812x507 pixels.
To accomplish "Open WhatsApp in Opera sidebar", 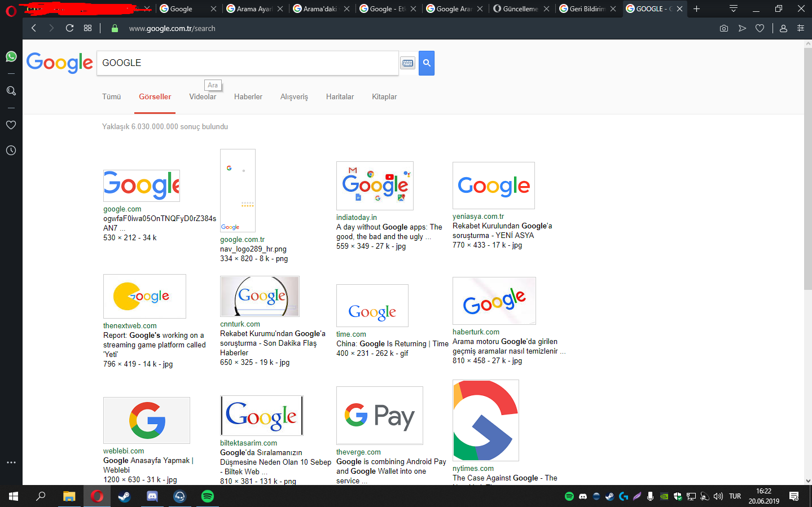I will tap(11, 56).
